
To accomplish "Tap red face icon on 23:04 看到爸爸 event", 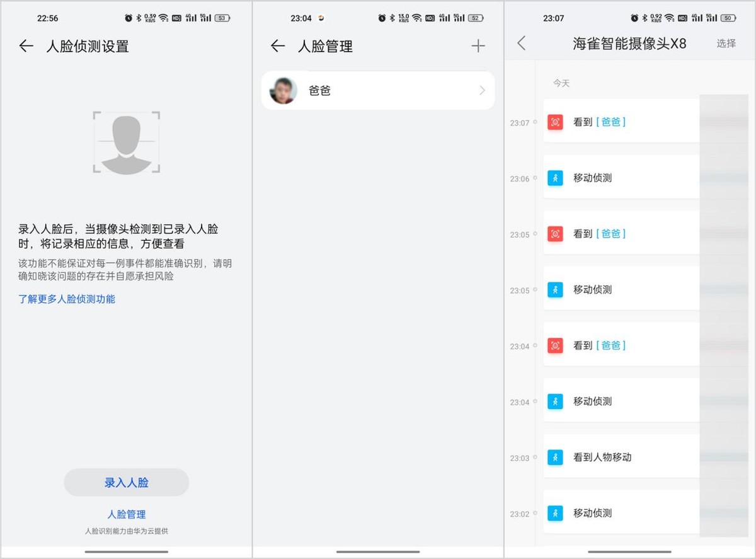I will (555, 345).
